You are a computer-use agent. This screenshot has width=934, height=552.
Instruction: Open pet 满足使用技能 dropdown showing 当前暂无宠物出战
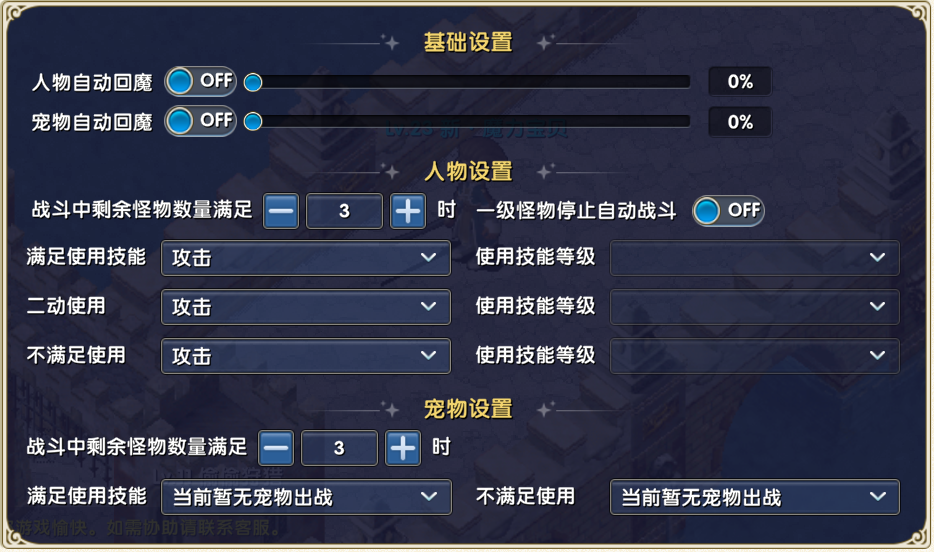(305, 497)
